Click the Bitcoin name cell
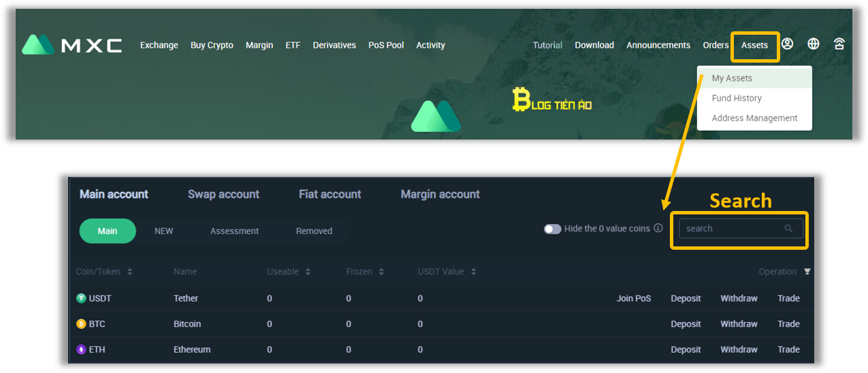The image size is (868, 373). (187, 324)
